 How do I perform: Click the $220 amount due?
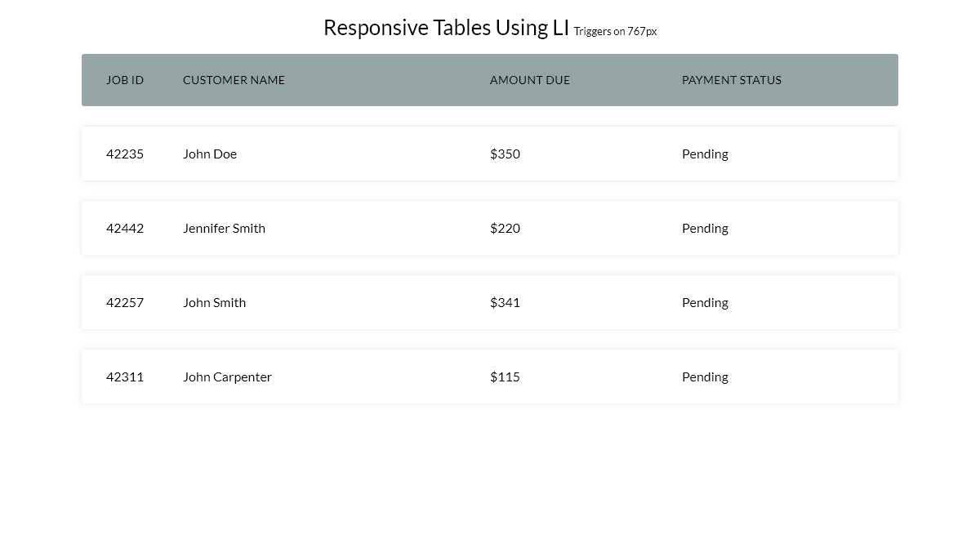coord(505,228)
